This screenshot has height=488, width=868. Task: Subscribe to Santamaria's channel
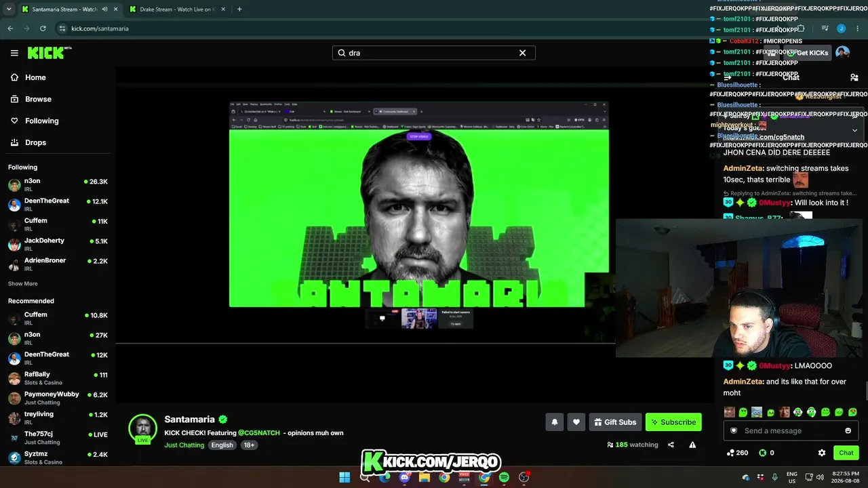tap(673, 422)
